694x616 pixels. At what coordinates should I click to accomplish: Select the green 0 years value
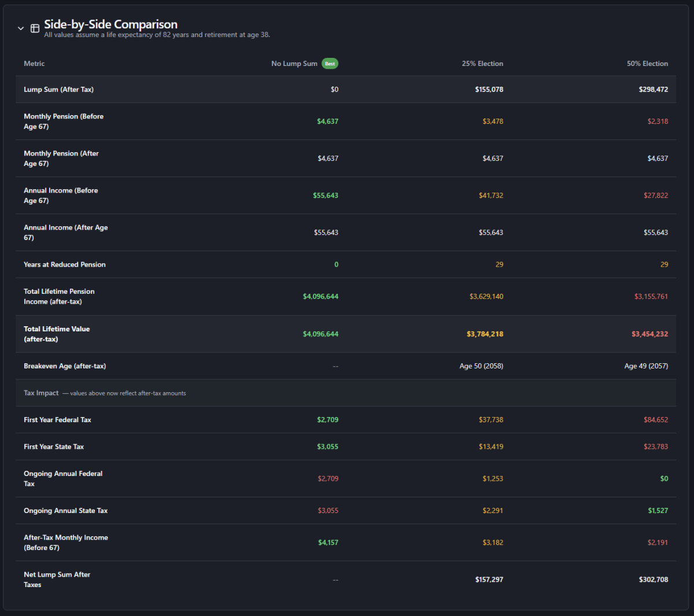point(336,264)
